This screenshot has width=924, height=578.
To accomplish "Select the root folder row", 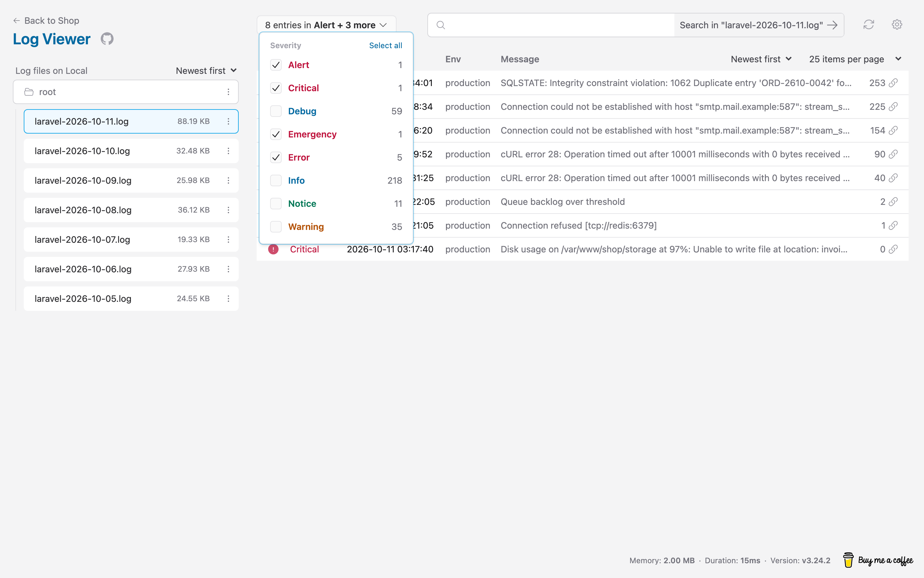I will tap(126, 92).
